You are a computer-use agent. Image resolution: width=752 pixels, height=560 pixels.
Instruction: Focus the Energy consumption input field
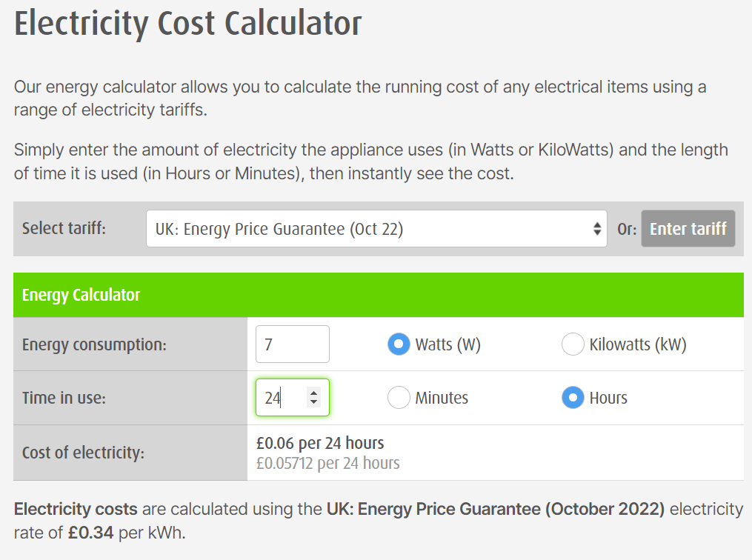293,344
